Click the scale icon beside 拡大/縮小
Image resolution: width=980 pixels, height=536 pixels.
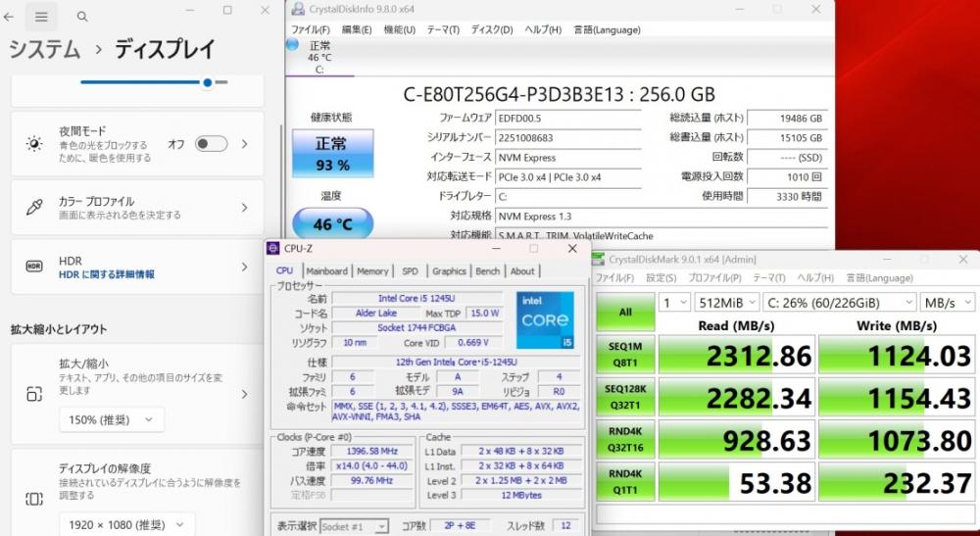(33, 394)
